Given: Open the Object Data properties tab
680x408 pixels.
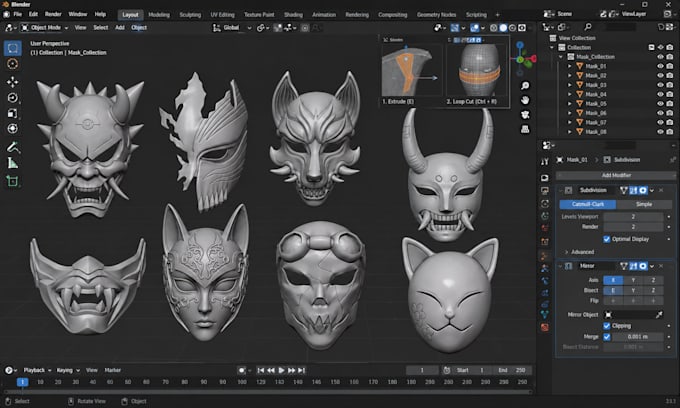Looking at the screenshot, I should coord(545,314).
